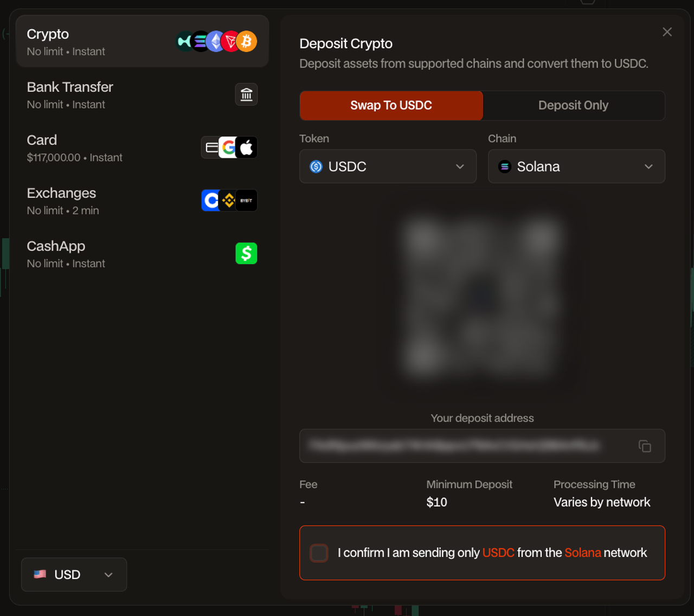Screen dimensions: 694x616
Task: Click the deposit address field
Action: tap(482, 446)
